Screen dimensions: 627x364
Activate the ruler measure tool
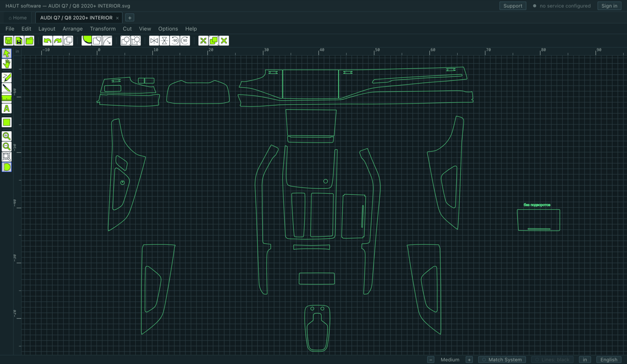click(x=6, y=98)
